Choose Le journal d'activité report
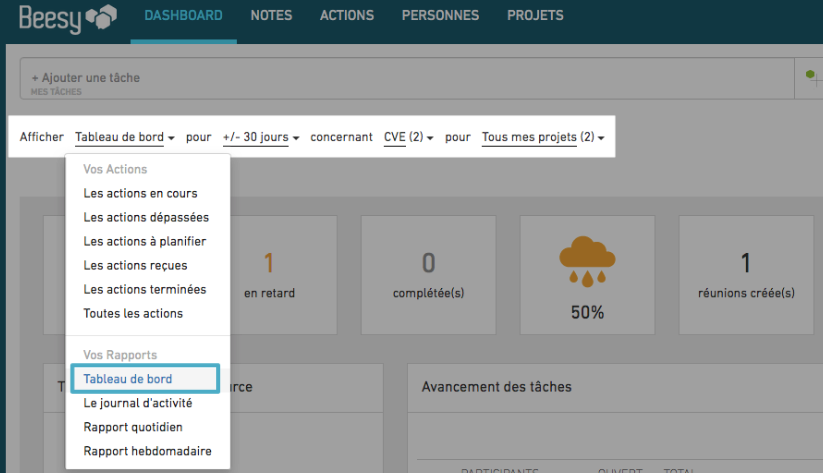823x473 pixels. (x=137, y=403)
